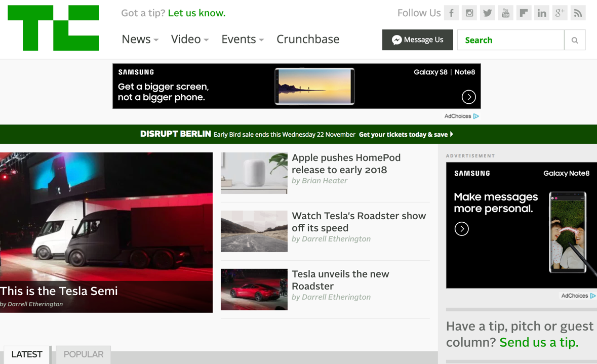597x364 pixels.
Task: Open TechCrunch's Facebook page icon
Action: coord(451,13)
